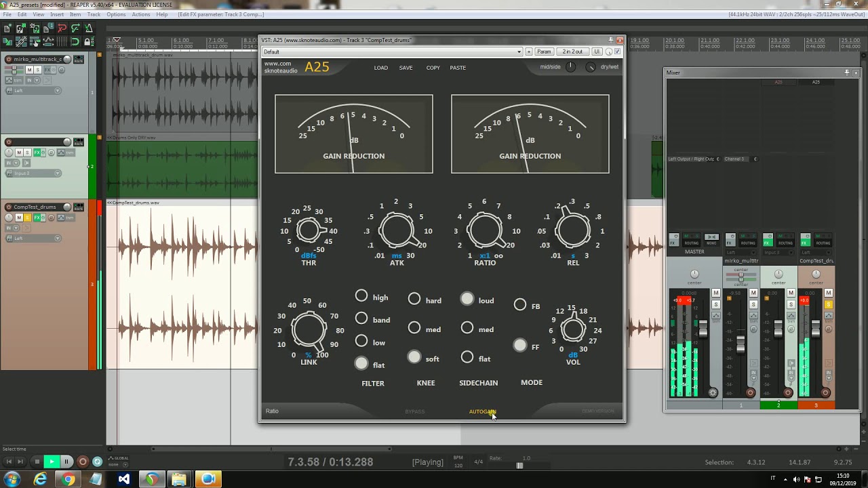This screenshot has width=868, height=488.
Task: Click record arm on mixer channel 2
Action: (x=788, y=392)
